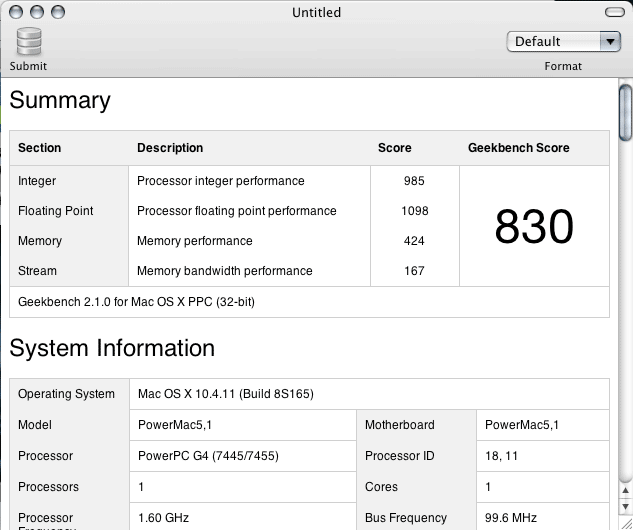The image size is (633, 530).
Task: Click the blue arrow on Format dropdown
Action: point(610,41)
